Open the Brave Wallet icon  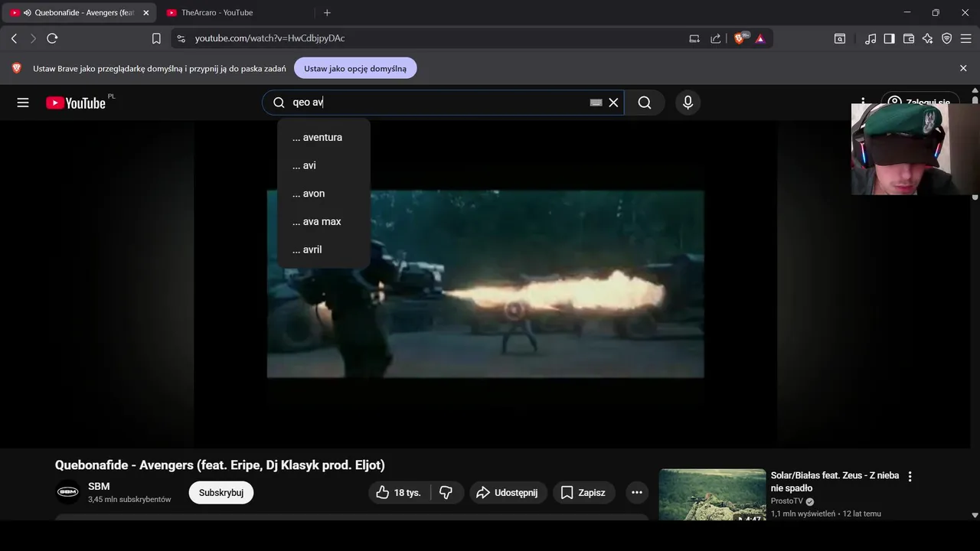click(x=909, y=38)
